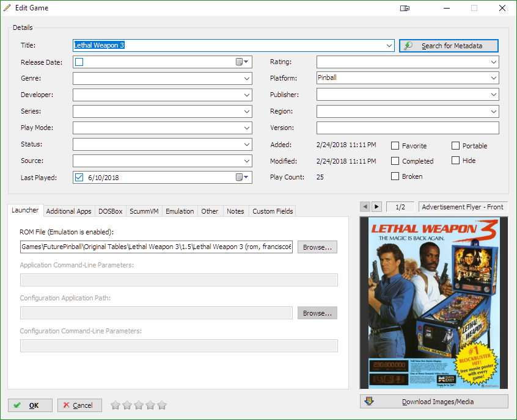Toggle the Hide checkbox
Image resolution: width=517 pixels, height=420 pixels.
click(x=456, y=161)
